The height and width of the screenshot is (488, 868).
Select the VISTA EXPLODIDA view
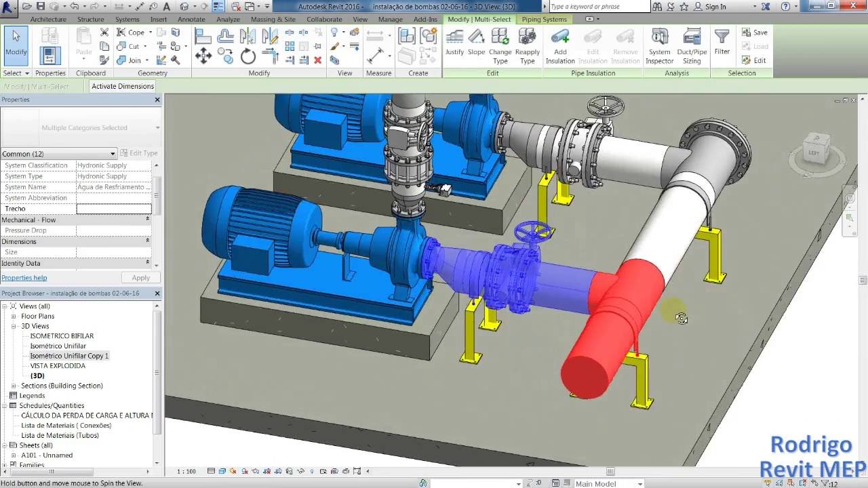(58, 366)
